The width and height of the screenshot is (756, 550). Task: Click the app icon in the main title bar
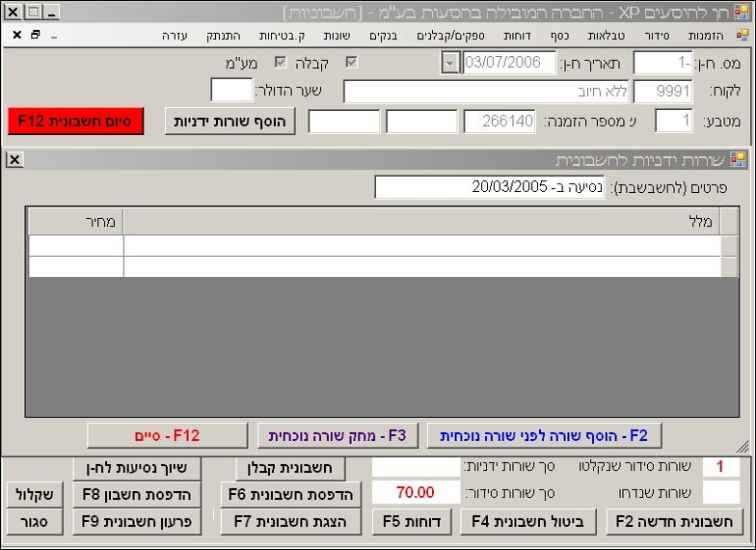[742, 12]
